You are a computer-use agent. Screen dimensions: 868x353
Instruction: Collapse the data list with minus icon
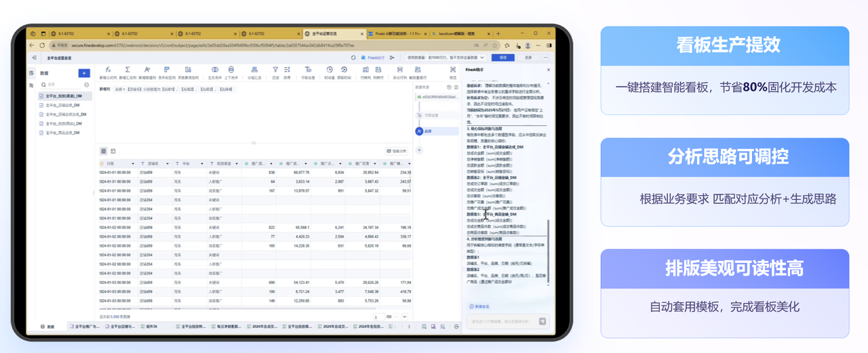coord(86,85)
